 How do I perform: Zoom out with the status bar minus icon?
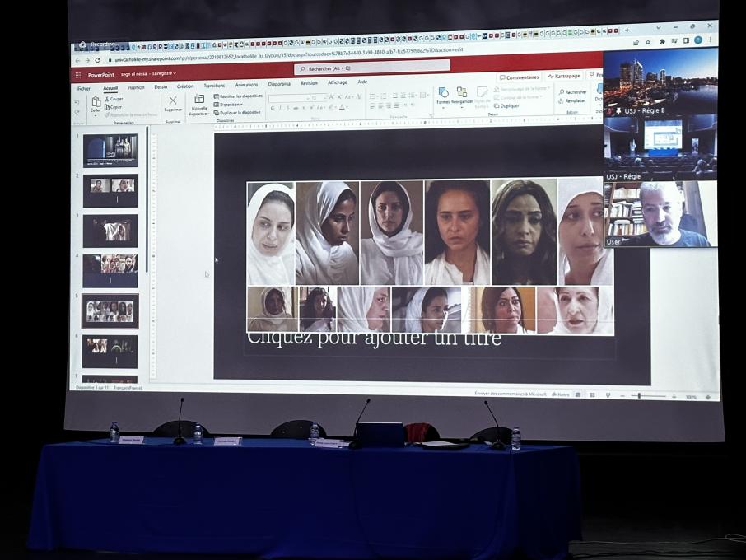click(x=622, y=396)
